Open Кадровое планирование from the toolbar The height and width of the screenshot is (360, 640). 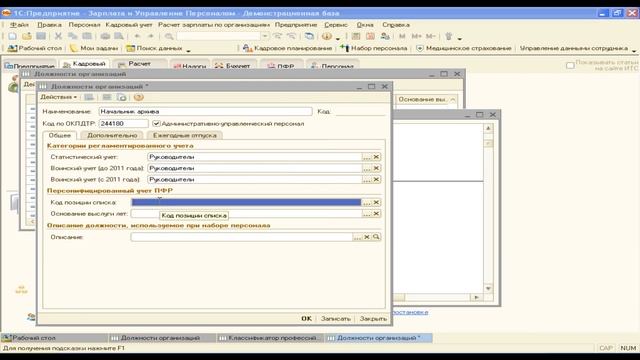pos(287,48)
